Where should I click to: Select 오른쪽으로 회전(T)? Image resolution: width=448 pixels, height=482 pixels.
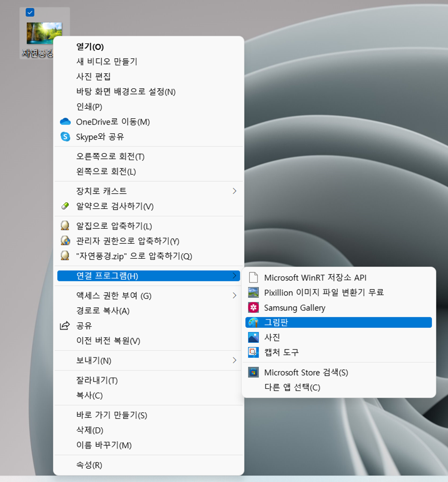(x=149, y=156)
